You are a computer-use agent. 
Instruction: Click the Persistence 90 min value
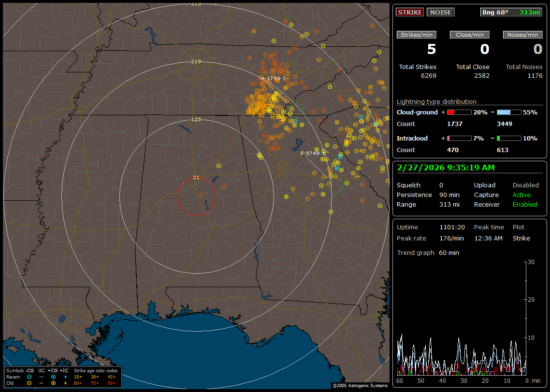tap(449, 195)
